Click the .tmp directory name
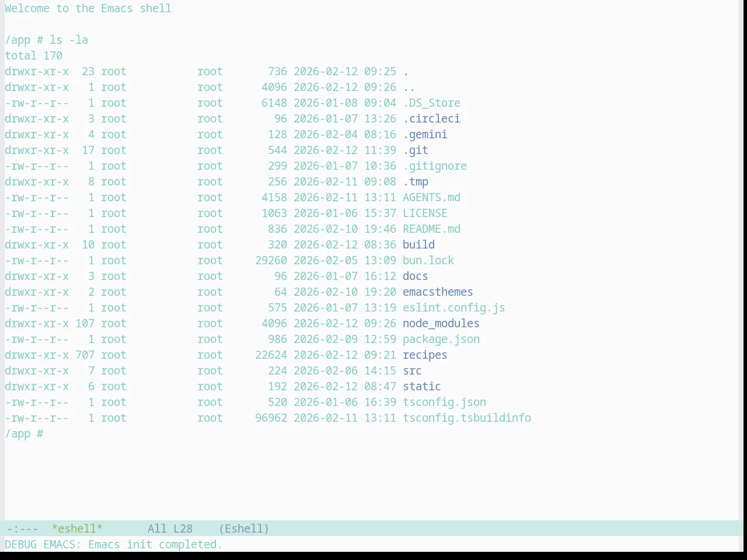 [x=416, y=182]
